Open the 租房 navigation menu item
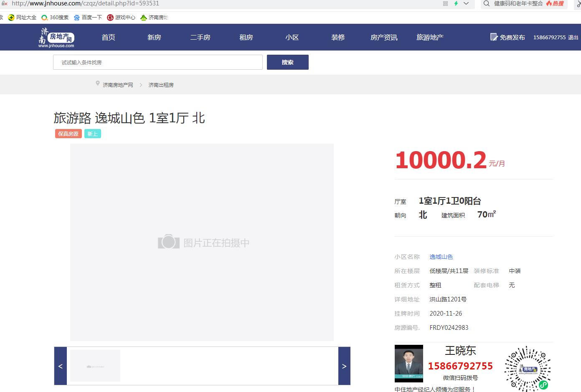Viewport: 581px width, 392px height. click(x=246, y=38)
